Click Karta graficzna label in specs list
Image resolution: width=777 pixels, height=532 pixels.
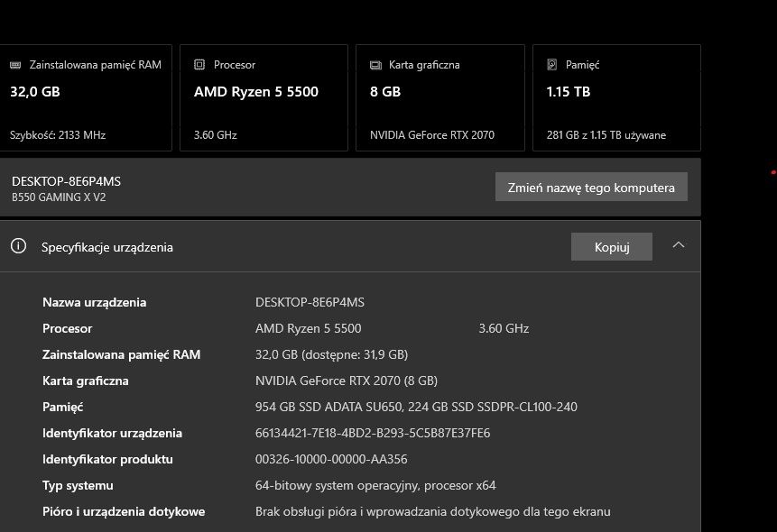(85, 381)
